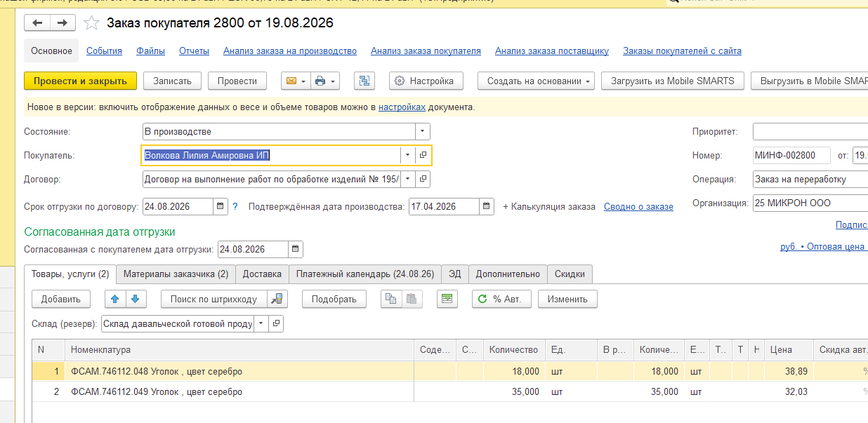Click the Подобрать button
The width and height of the screenshot is (868, 423).
(334, 299)
